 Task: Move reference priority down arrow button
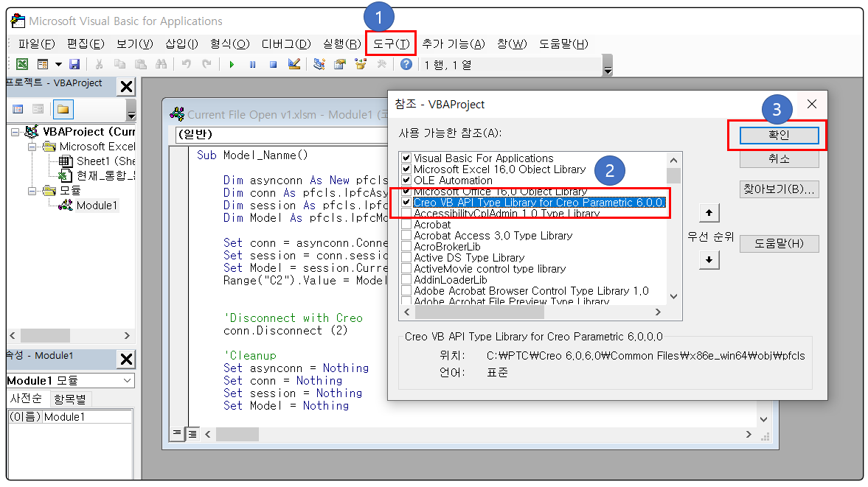point(709,260)
